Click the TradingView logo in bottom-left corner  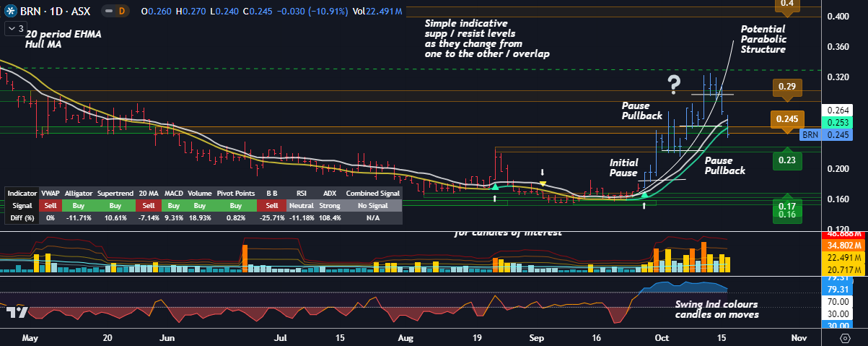pyautogui.click(x=17, y=312)
